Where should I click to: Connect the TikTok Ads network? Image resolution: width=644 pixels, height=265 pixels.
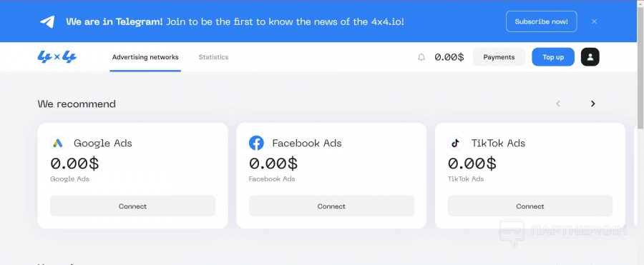point(530,206)
